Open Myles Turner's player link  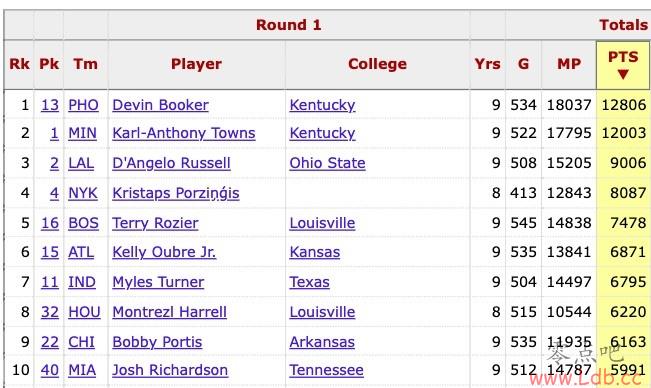pos(158,282)
